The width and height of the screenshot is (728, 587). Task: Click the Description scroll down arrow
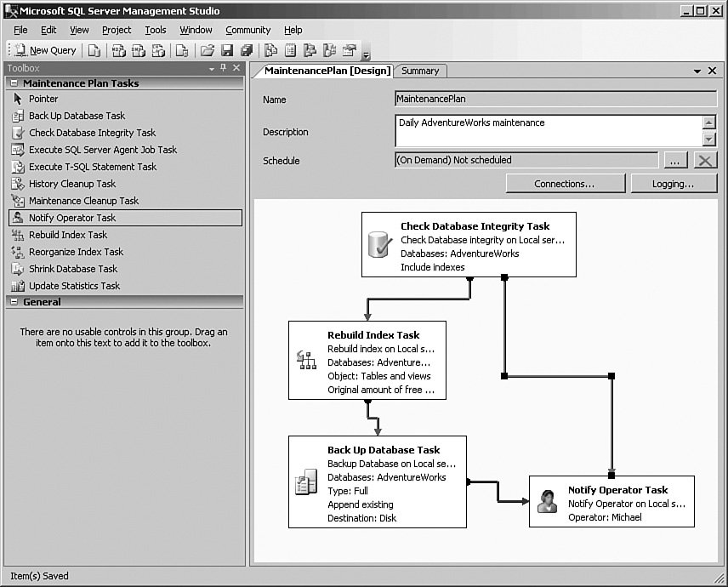click(709, 139)
